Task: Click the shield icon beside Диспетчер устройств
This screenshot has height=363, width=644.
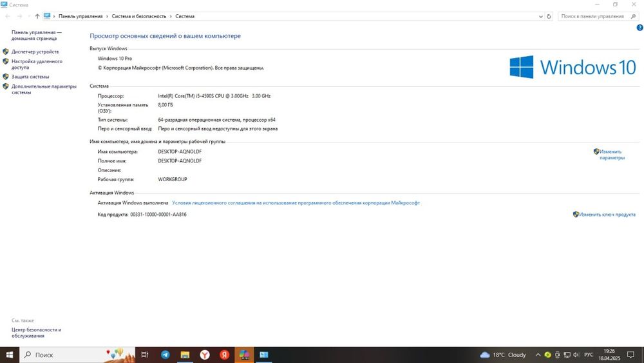Action: point(6,52)
